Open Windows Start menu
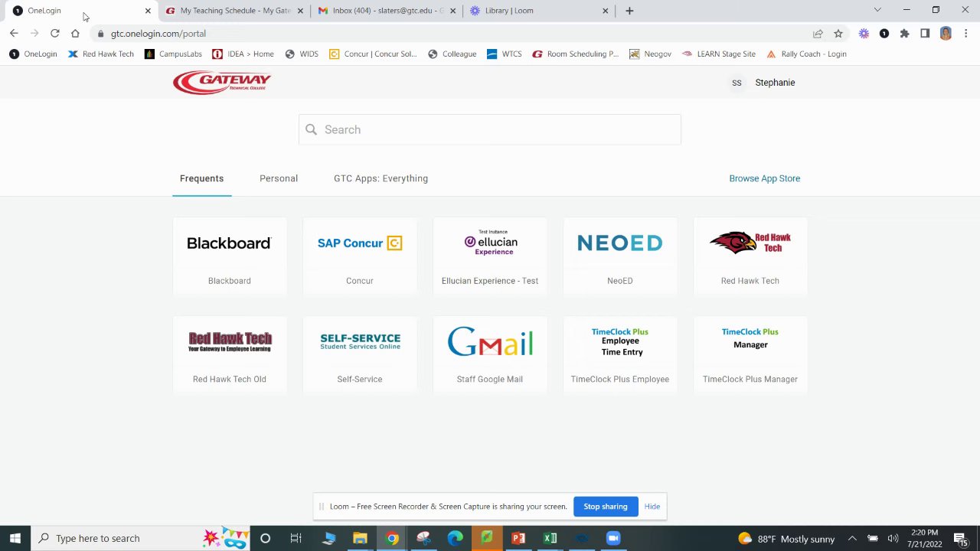This screenshot has height=551, width=980. 15,538
